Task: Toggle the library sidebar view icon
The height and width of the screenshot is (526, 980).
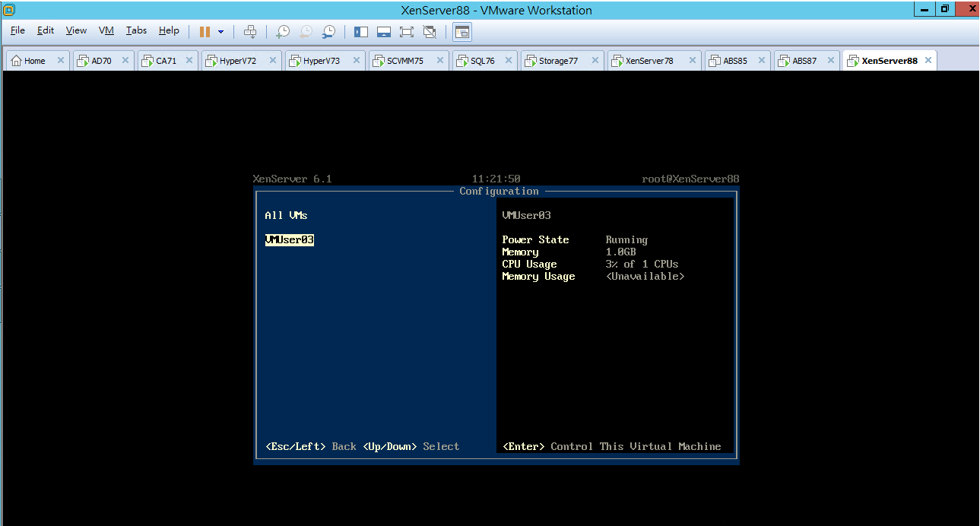Action: pyautogui.click(x=361, y=31)
